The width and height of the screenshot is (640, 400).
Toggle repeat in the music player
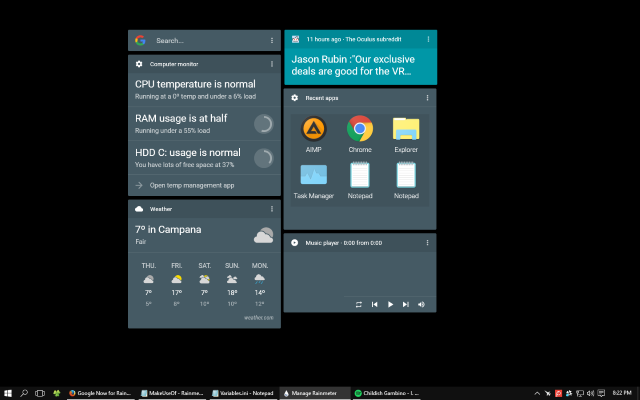point(358,304)
